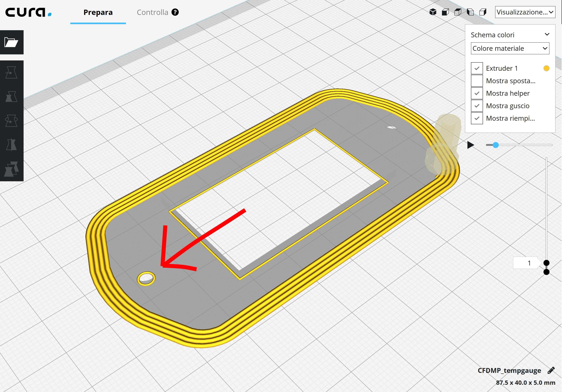Switch to left side camera view
Image resolution: width=562 pixels, height=392 pixels.
pyautogui.click(x=470, y=12)
